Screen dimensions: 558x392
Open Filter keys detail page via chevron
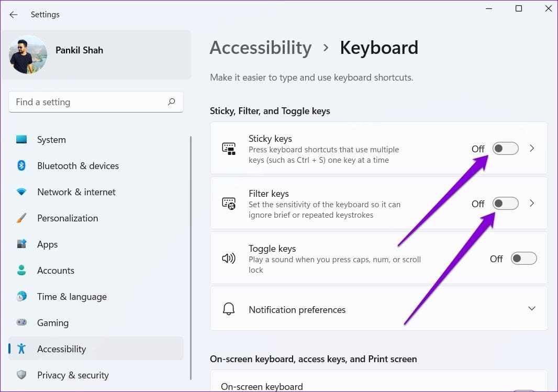click(532, 204)
